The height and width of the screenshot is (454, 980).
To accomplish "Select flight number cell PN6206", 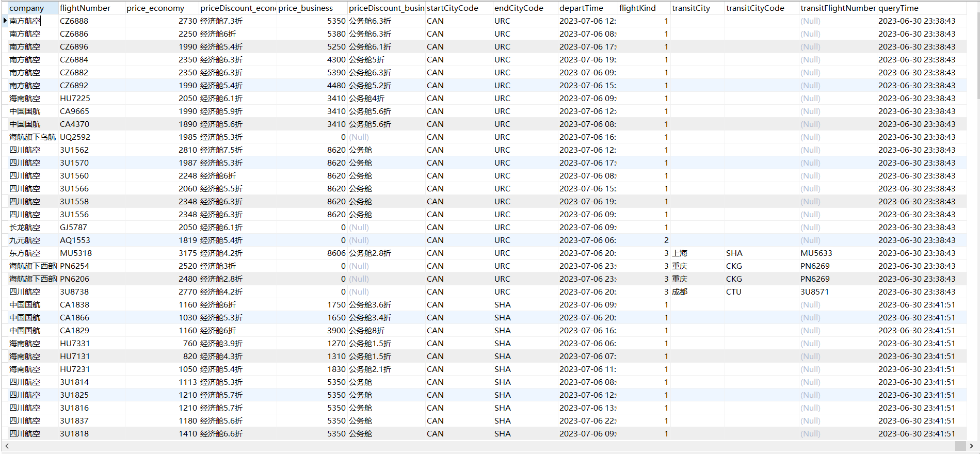I will (x=91, y=279).
